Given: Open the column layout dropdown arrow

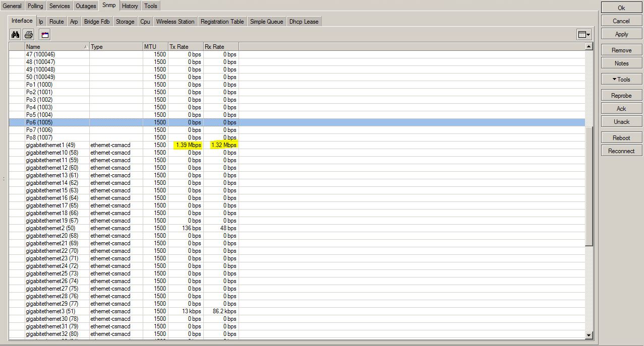Looking at the screenshot, I should coord(588,34).
